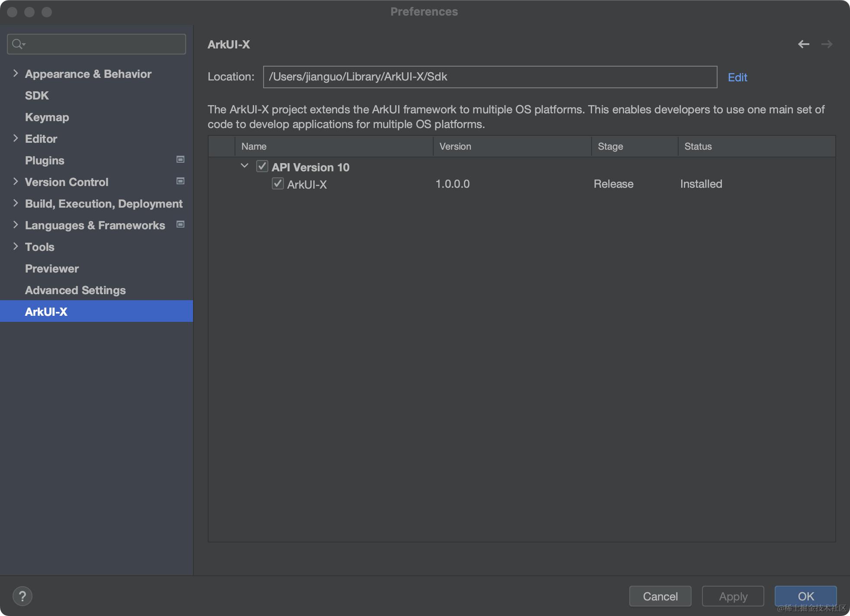Image resolution: width=850 pixels, height=616 pixels.
Task: Click the Edit link for Location
Action: [737, 77]
